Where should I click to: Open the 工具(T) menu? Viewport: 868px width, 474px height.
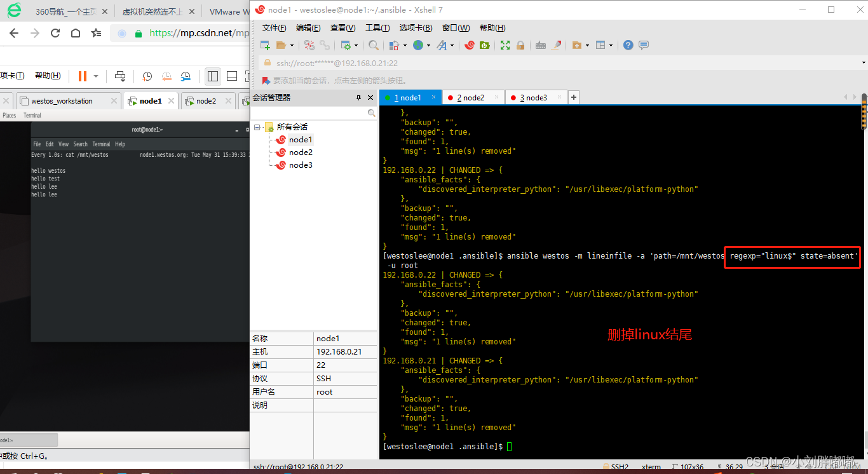pyautogui.click(x=377, y=28)
